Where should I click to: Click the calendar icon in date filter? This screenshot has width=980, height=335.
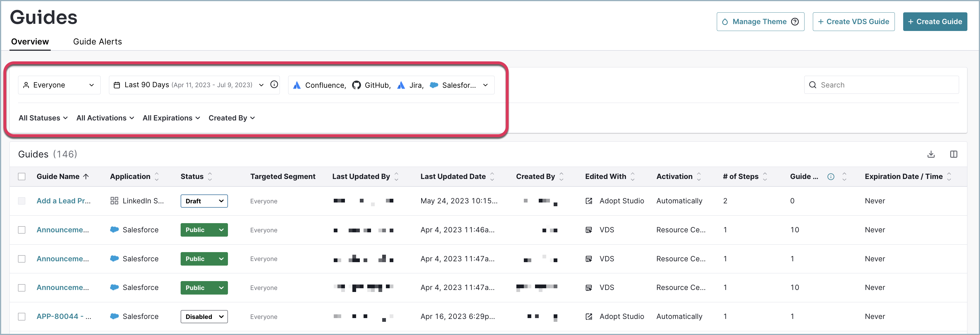pyautogui.click(x=117, y=85)
